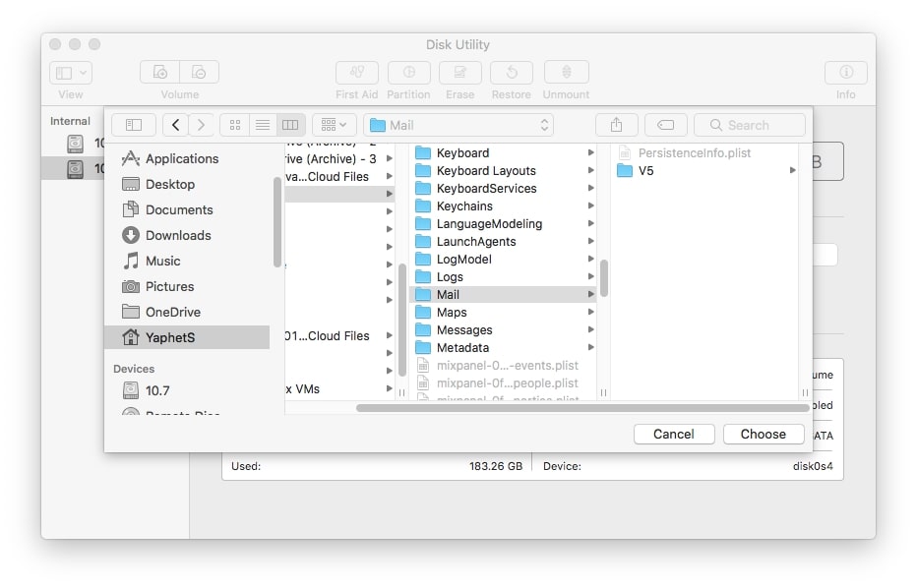This screenshot has height=588, width=917.
Task: Confirm selection with the Choose button
Action: pos(764,434)
